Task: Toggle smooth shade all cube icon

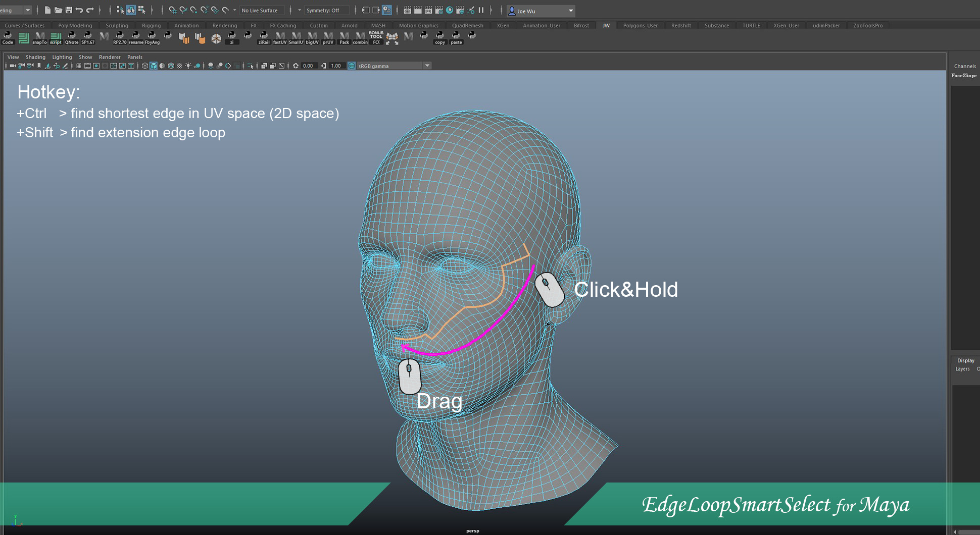Action: coord(154,66)
